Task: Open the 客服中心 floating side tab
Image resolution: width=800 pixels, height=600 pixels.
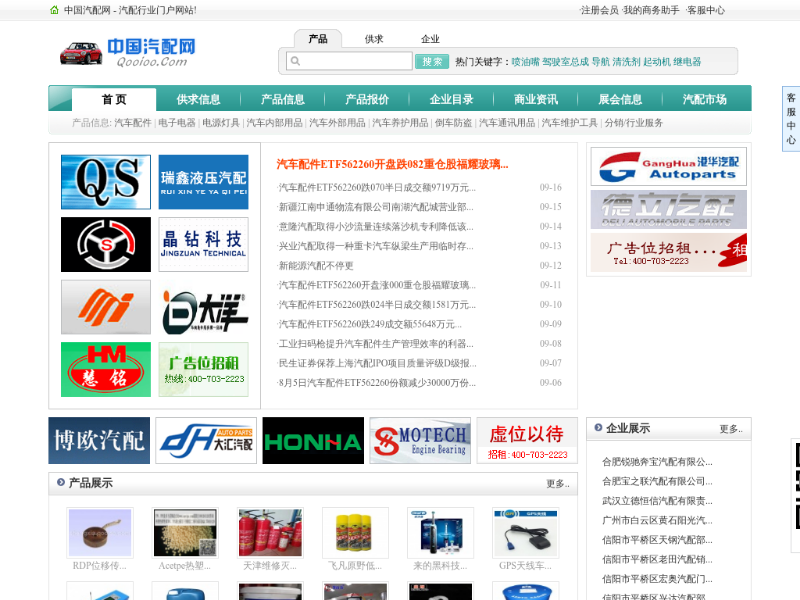Action: 790,119
